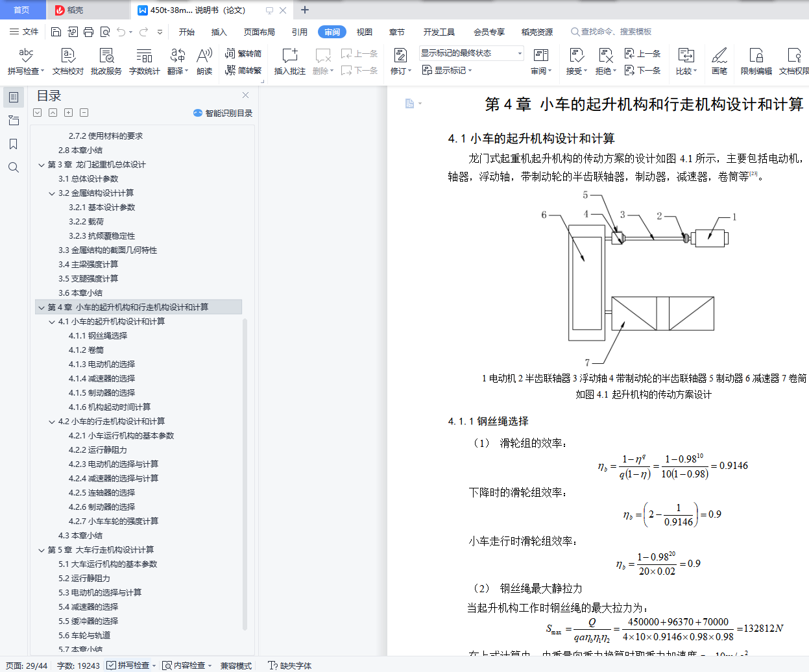The height and width of the screenshot is (672, 809).
Task: Click the Save icon in quick access toolbar
Action: (x=56, y=32)
